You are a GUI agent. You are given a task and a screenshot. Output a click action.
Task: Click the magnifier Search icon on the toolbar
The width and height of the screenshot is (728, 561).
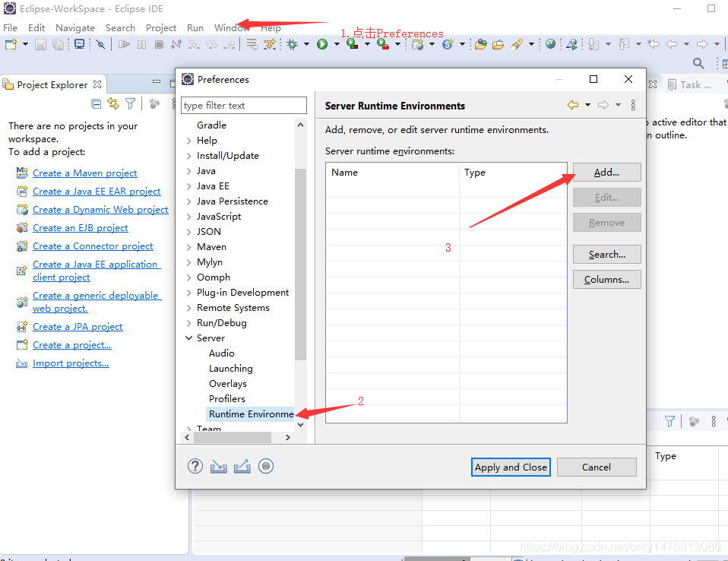(x=698, y=62)
